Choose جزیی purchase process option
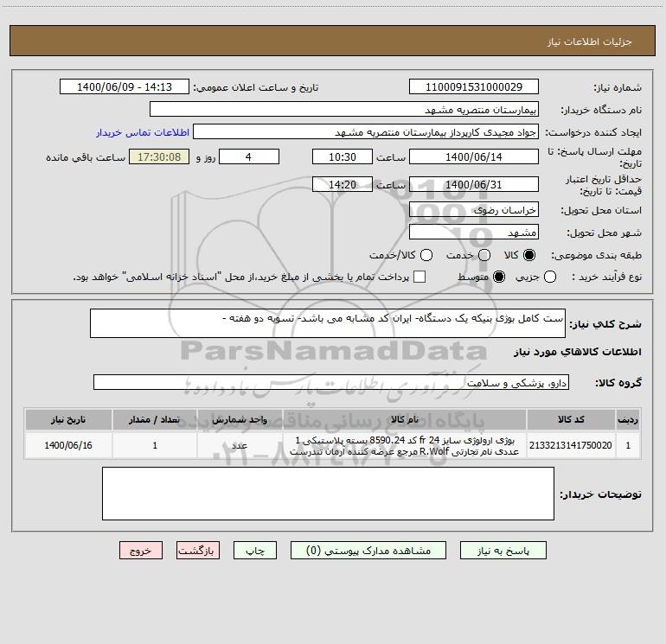666x644 pixels. click(x=550, y=277)
